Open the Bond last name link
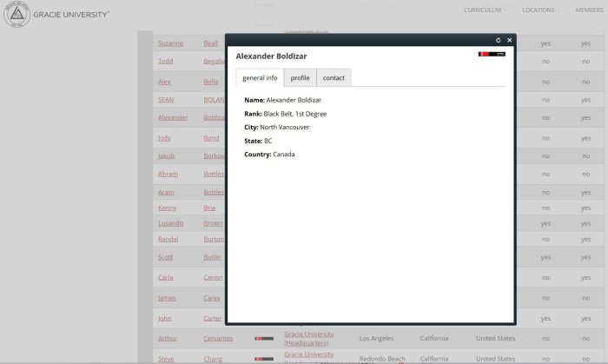The width and height of the screenshot is (608, 364). [211, 138]
